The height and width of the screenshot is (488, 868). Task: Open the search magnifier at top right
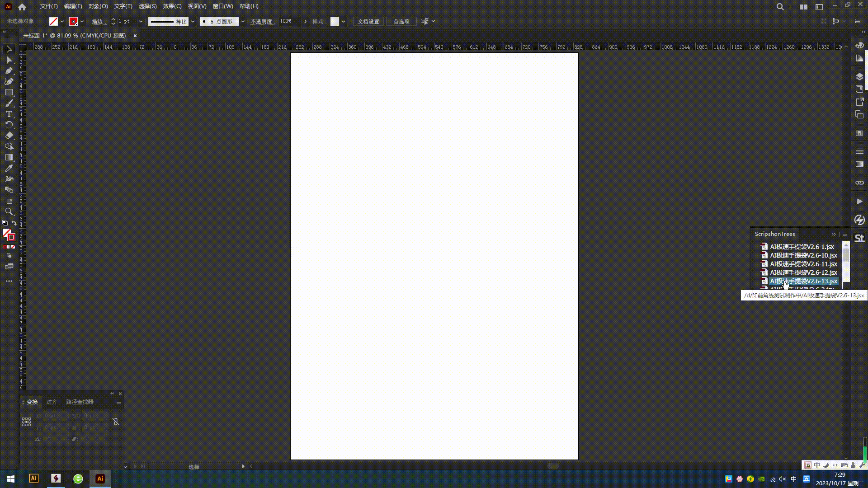780,7
